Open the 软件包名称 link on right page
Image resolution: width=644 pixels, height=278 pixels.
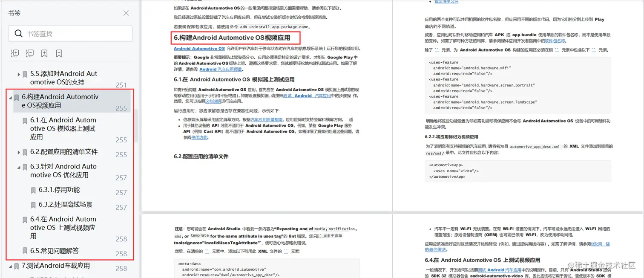pos(555,41)
